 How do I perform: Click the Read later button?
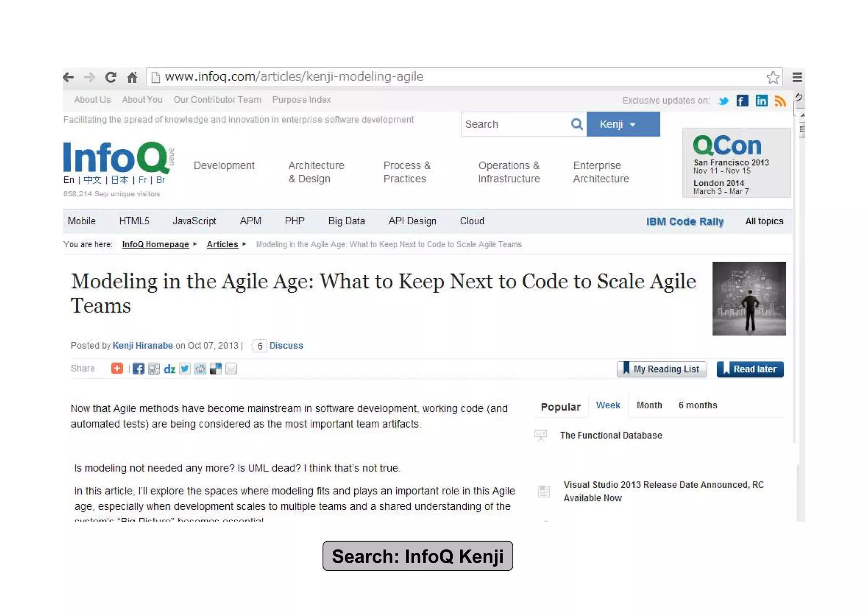750,369
